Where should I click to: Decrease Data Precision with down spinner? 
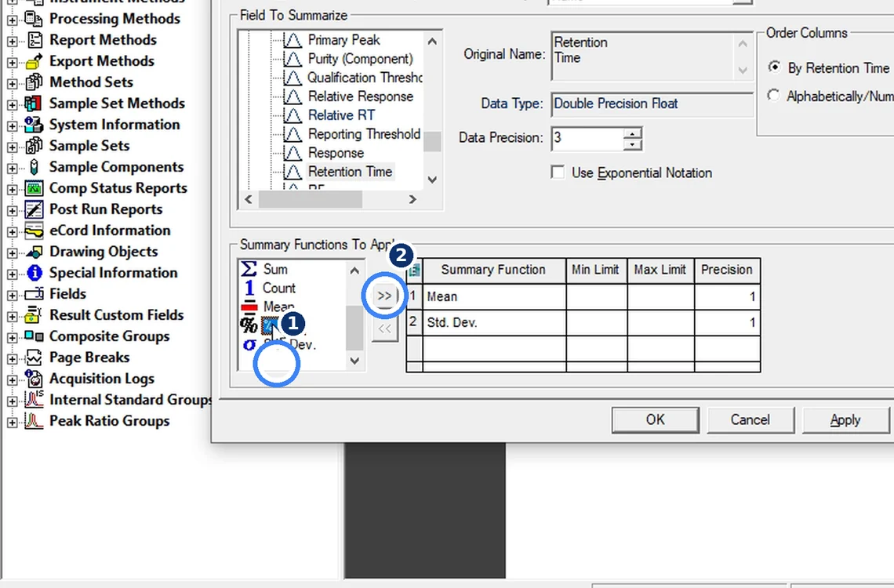point(632,144)
